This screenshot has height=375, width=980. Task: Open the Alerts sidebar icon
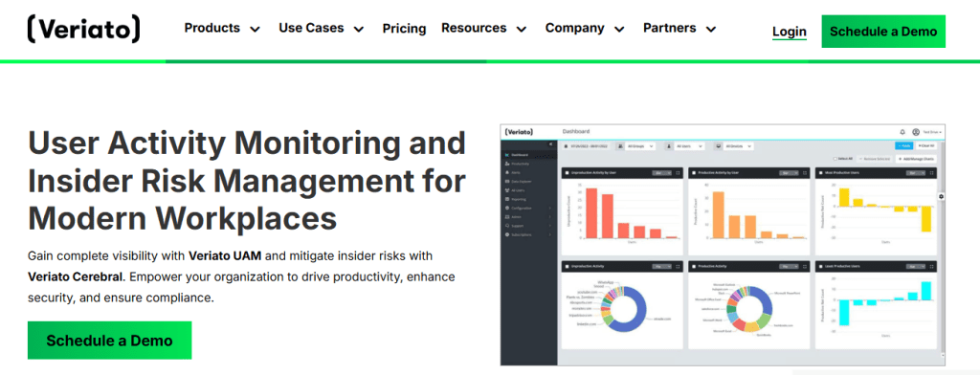pos(507,172)
